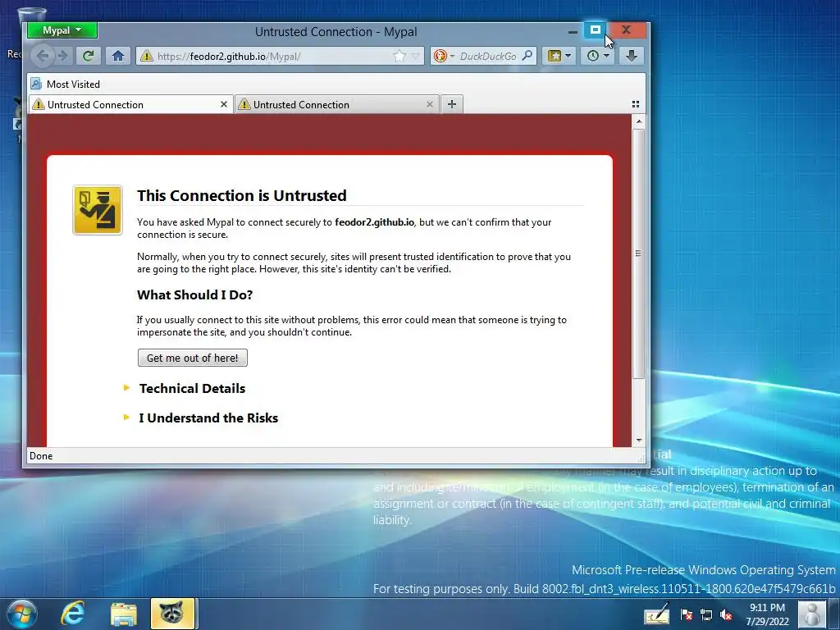840x630 pixels.
Task: Click bold 'feodor2.github.io' text in message
Action: point(374,221)
